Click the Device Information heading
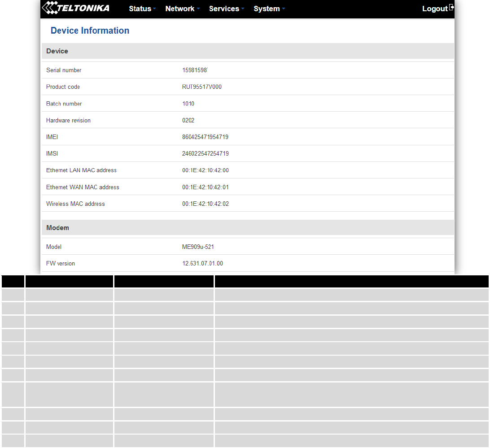 (90, 30)
